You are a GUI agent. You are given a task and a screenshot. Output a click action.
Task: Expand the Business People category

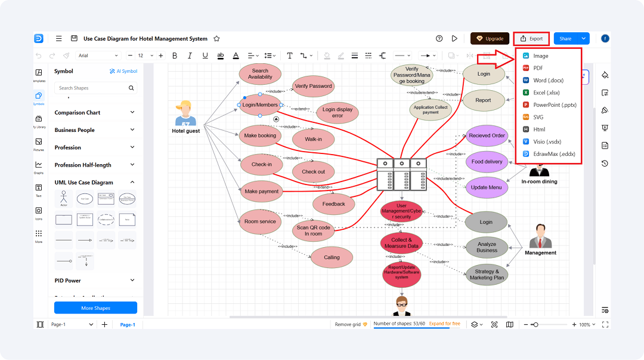click(95, 130)
